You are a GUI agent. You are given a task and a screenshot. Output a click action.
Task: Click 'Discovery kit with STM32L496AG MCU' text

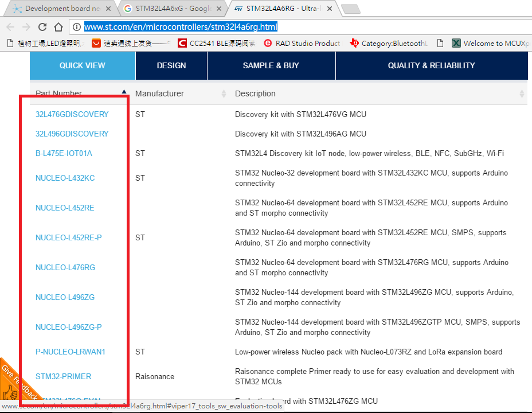300,134
